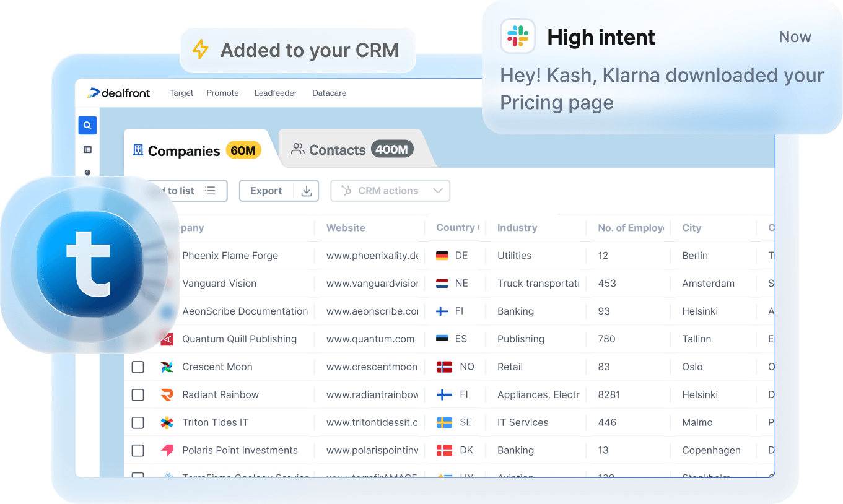The height and width of the screenshot is (504, 843).
Task: Click the Crescent Moon company logo
Action: [167, 367]
